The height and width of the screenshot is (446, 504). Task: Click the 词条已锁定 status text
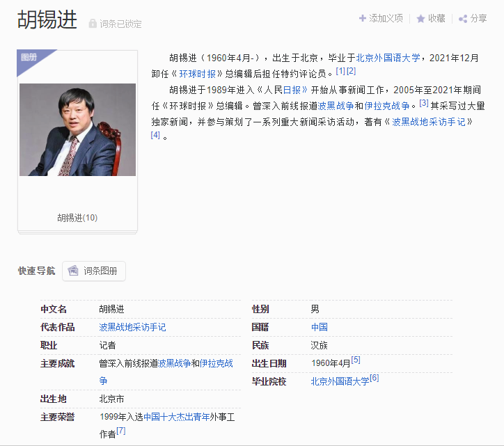tap(120, 24)
